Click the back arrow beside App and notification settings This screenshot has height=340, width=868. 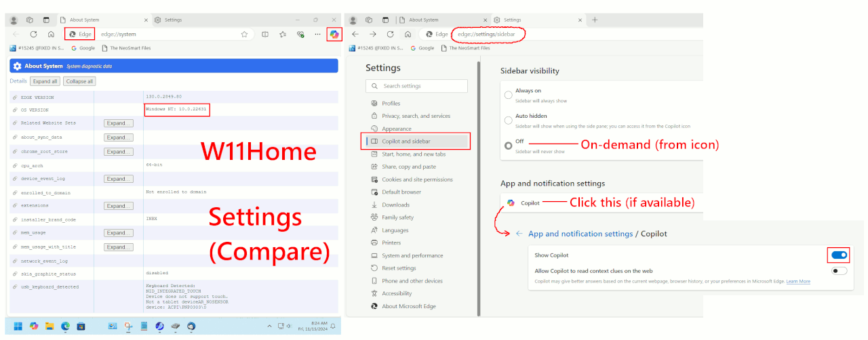tap(519, 234)
